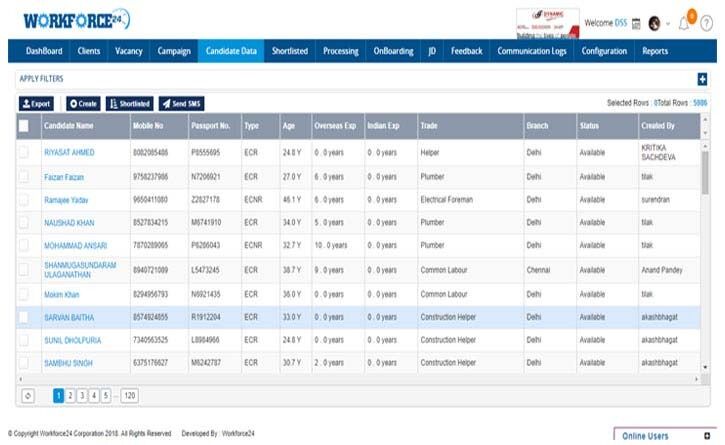Open candidate link NAUSHAD KHAN
Screen dimensions: 725x445
click(69, 223)
